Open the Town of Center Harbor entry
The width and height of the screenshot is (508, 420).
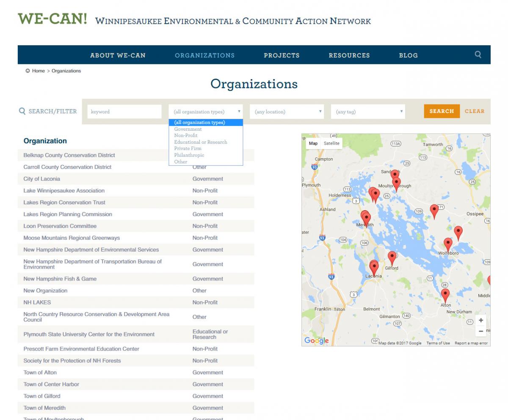(x=51, y=384)
